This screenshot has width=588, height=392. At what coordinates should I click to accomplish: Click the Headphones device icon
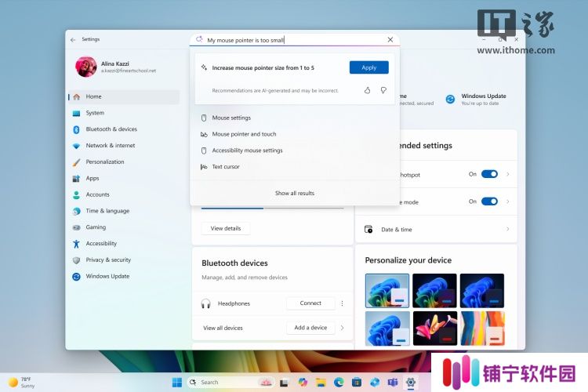tap(205, 303)
